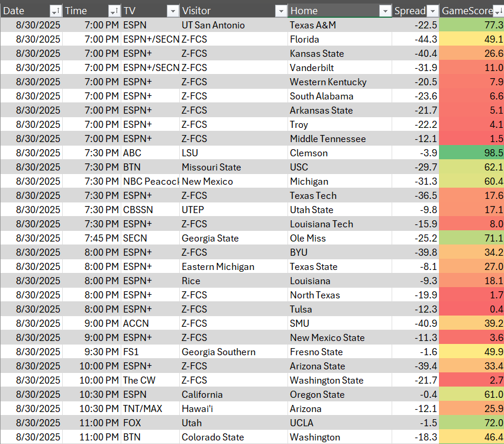Click the Middle Tennessee home cell
Viewport: 504px width, 444px height.
pyautogui.click(x=340, y=139)
